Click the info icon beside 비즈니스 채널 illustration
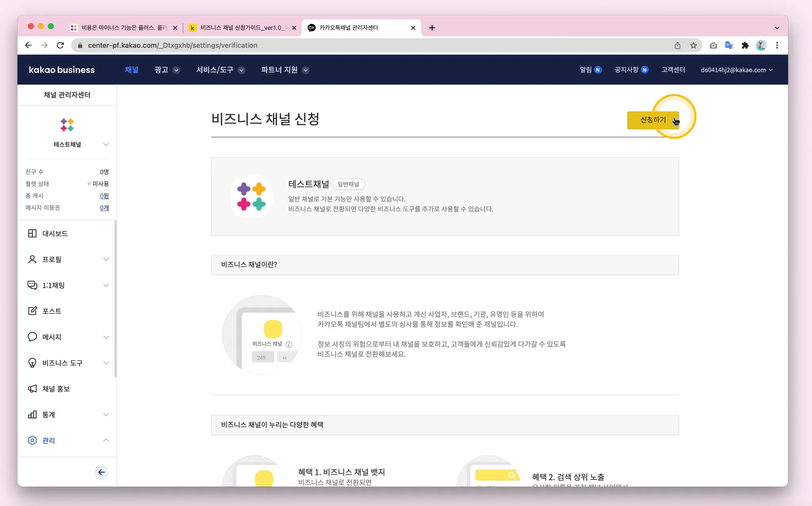The image size is (812, 506). (289, 344)
